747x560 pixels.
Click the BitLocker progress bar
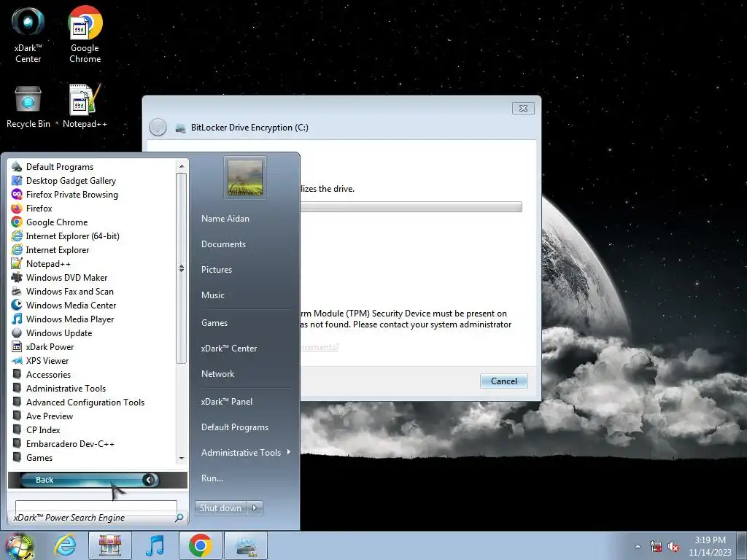411,206
